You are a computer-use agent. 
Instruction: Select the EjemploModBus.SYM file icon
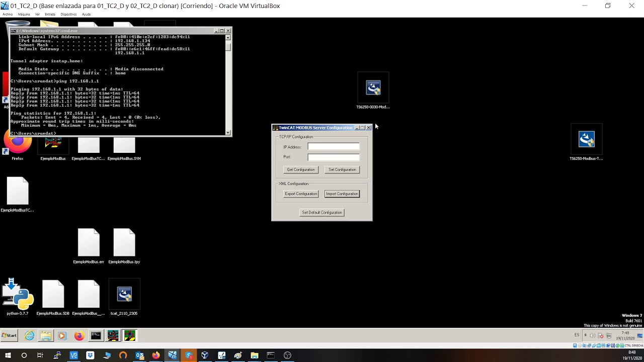124,149
